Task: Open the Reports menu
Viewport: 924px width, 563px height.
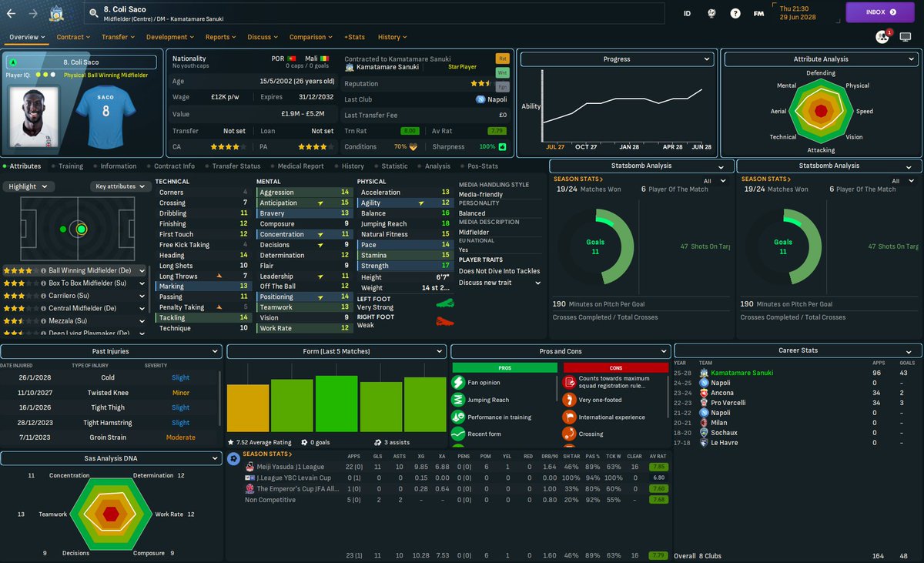Action: [x=220, y=37]
